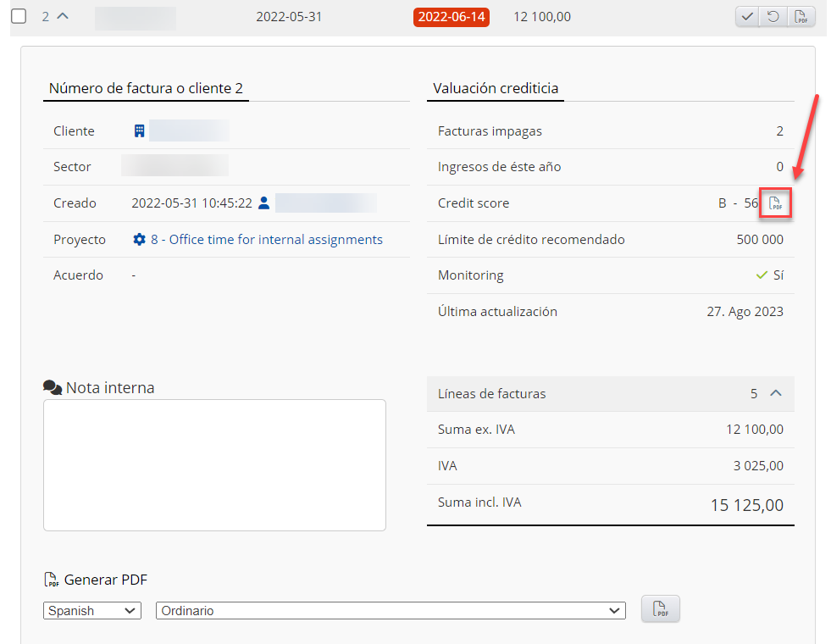Click the building icon next to Cliente

(x=140, y=131)
